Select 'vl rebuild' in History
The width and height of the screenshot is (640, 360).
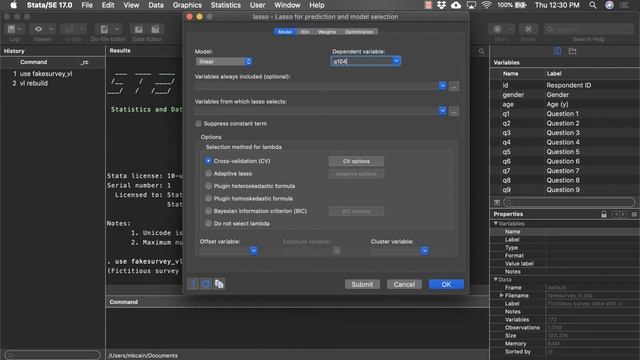33,83
